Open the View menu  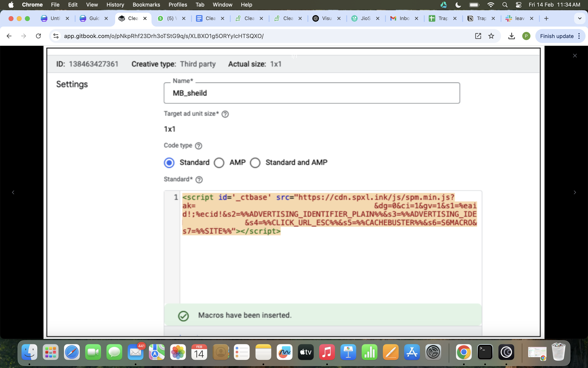pos(92,5)
